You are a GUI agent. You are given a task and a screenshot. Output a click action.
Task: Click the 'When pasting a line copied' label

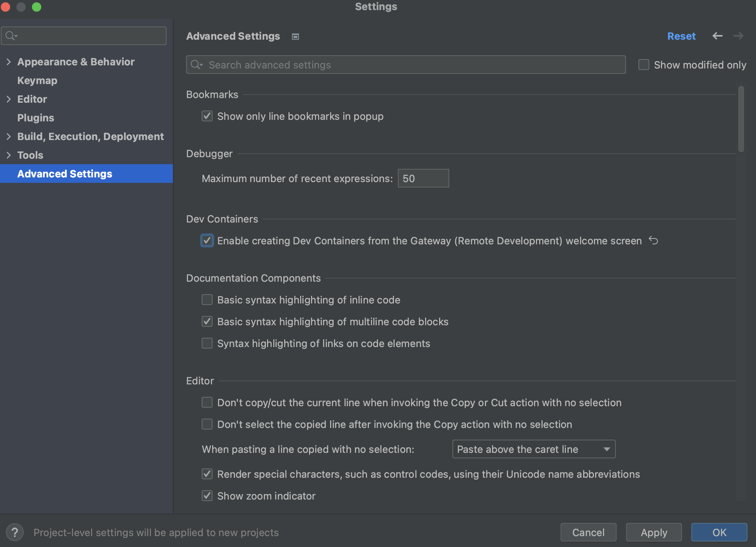click(x=308, y=449)
